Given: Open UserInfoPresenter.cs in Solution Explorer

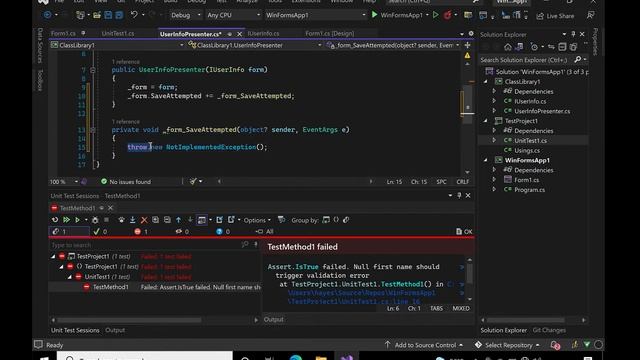Looking at the screenshot, I should tap(542, 111).
